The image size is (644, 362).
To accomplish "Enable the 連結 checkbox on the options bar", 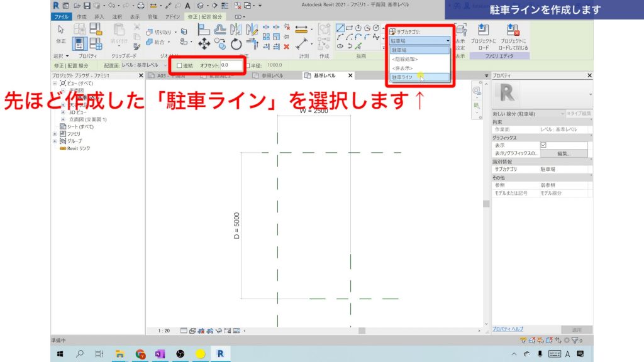I will click(x=179, y=65).
